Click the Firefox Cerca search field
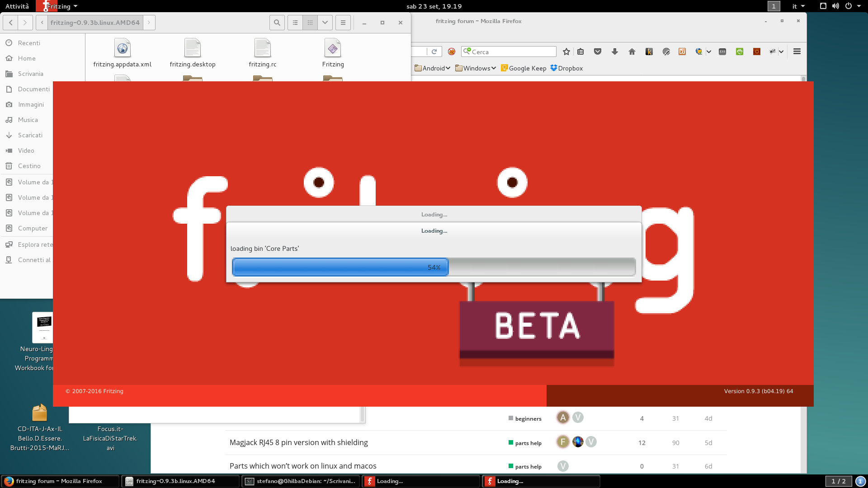 tap(509, 52)
